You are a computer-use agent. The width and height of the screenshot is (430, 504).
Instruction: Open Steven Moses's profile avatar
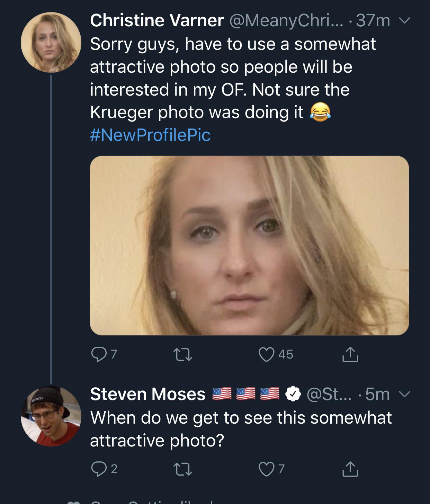(x=51, y=416)
